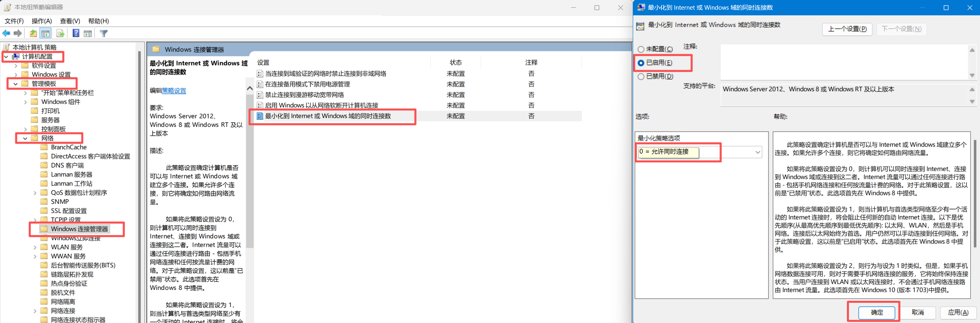Click the folder icon beside BranchCache
980x323 pixels.
pos(44,147)
